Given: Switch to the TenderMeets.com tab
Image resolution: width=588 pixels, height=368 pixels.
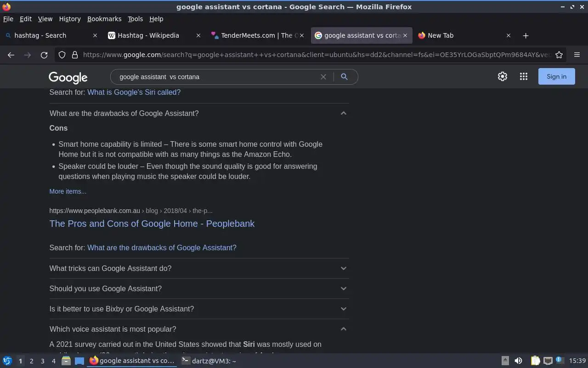Looking at the screenshot, I should (257, 35).
